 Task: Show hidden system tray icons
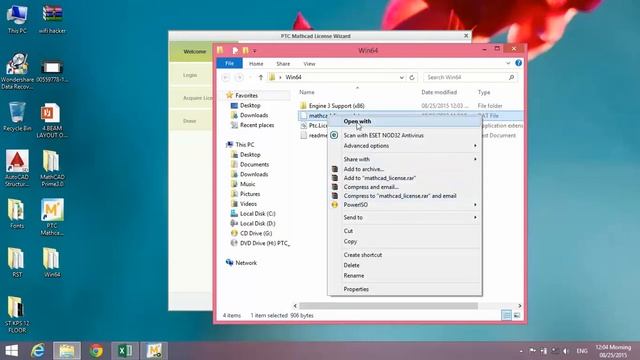click(521, 351)
